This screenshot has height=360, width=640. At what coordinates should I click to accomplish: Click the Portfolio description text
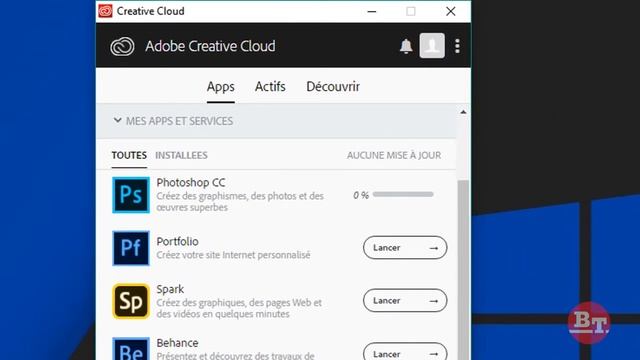coord(233,255)
